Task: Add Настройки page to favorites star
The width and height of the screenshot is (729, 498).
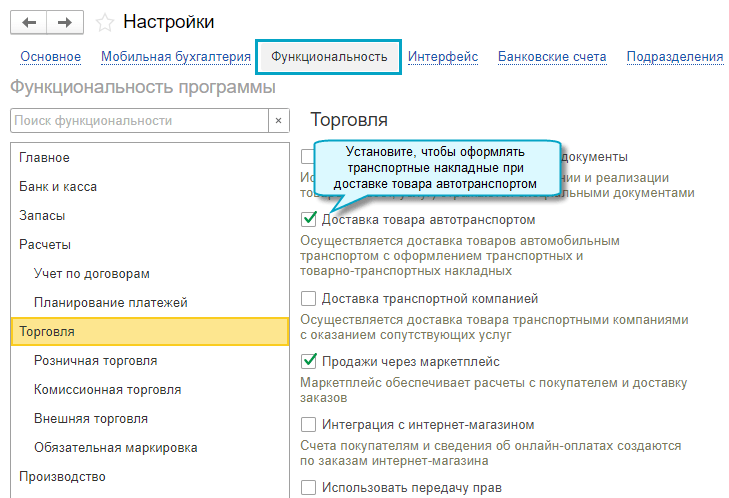Action: coord(105,22)
